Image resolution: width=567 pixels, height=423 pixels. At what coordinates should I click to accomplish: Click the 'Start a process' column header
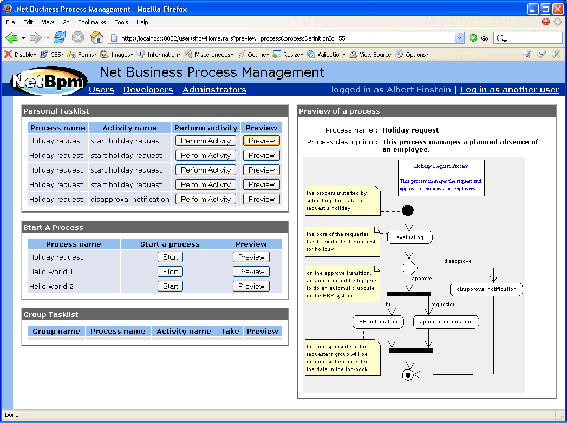[x=170, y=244]
